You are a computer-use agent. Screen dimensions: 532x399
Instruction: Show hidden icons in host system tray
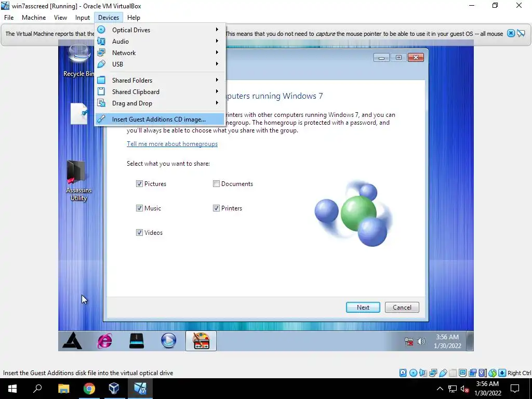point(440,389)
